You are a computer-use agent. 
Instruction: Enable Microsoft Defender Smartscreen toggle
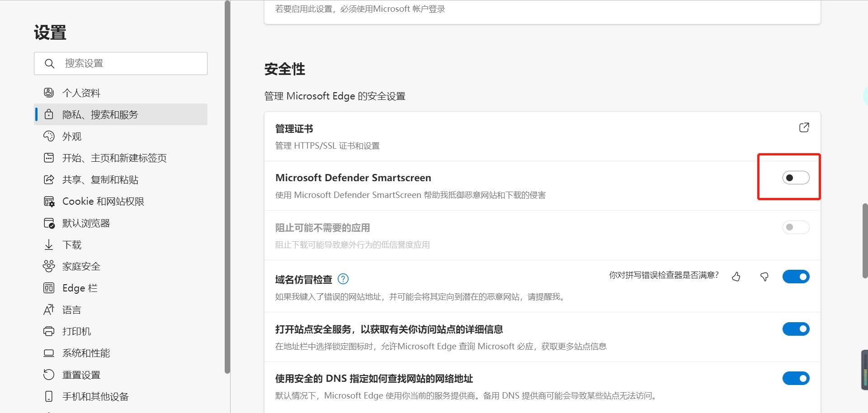pyautogui.click(x=796, y=178)
